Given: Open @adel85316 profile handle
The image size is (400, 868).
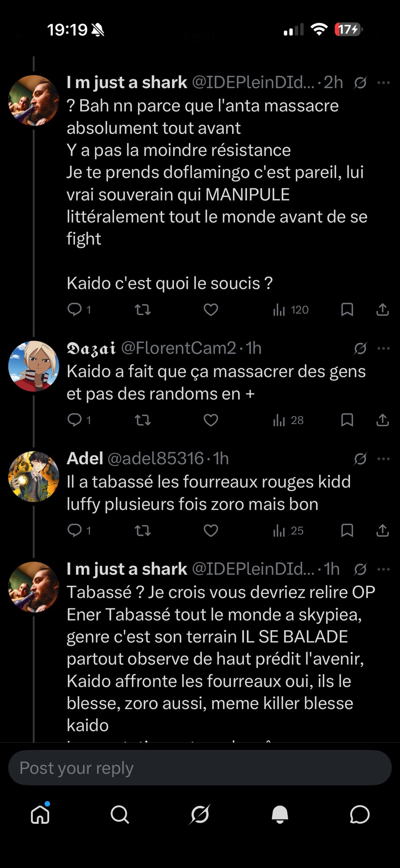Looking at the screenshot, I should pyautogui.click(x=156, y=459).
